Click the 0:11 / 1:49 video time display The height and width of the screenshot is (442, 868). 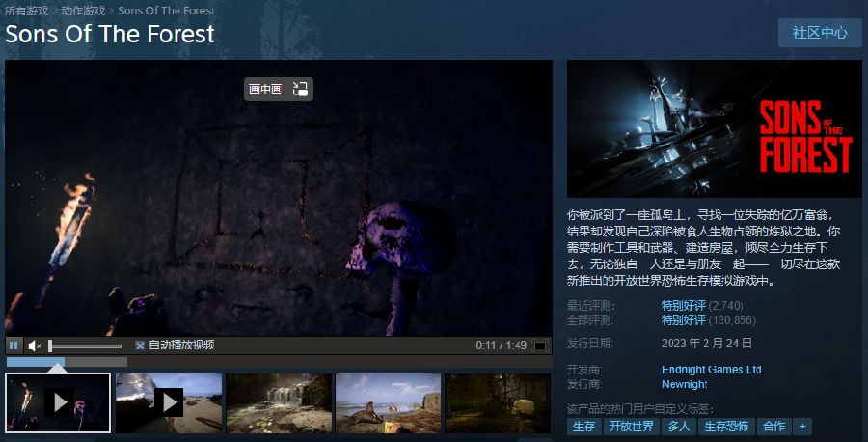tap(501, 345)
